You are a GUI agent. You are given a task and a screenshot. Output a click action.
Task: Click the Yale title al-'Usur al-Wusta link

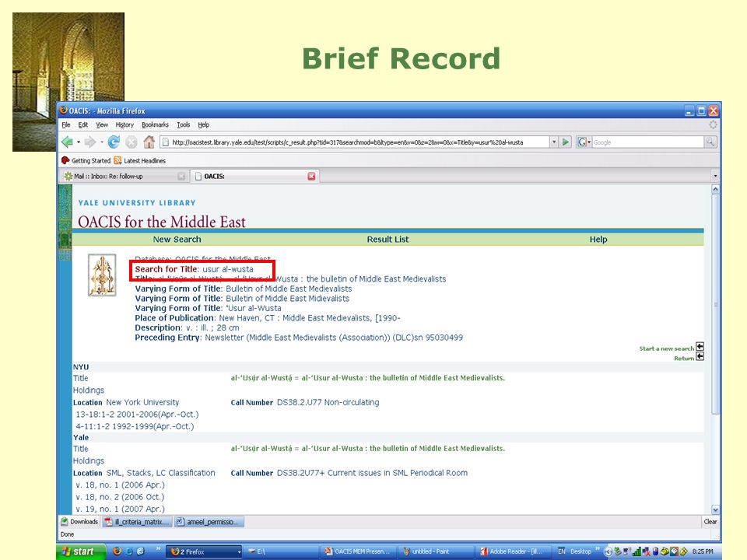click(x=368, y=449)
